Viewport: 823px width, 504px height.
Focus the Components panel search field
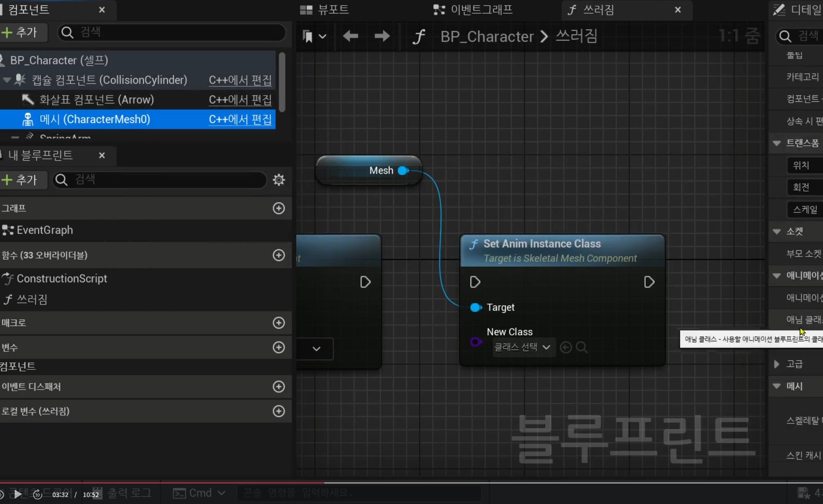coord(172,32)
